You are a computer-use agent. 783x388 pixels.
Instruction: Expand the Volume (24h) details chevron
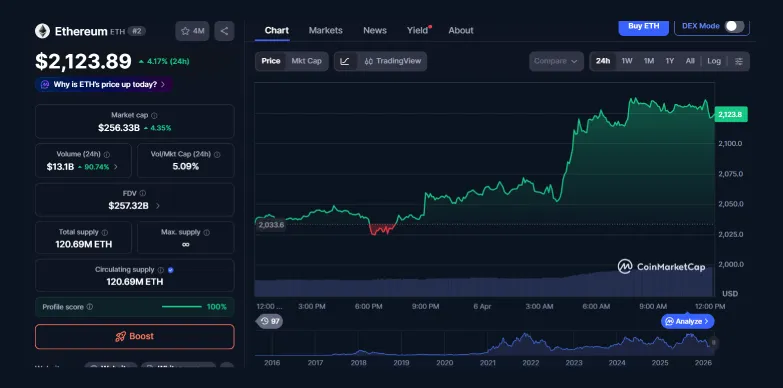(116, 167)
